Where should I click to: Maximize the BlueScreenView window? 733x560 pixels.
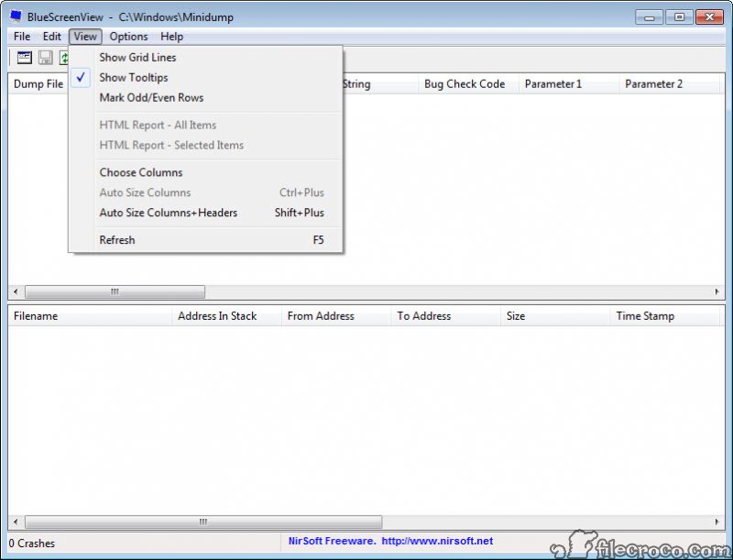[x=679, y=17]
